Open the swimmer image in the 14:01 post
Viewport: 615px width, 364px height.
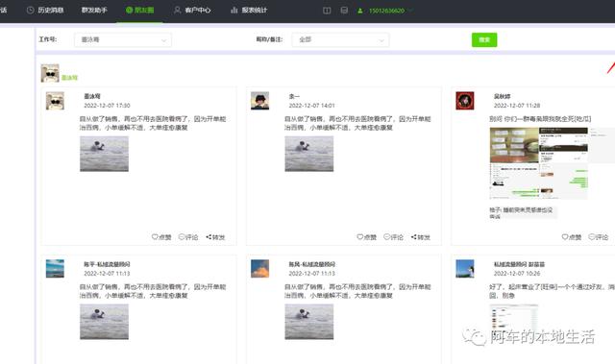pyautogui.click(x=309, y=154)
